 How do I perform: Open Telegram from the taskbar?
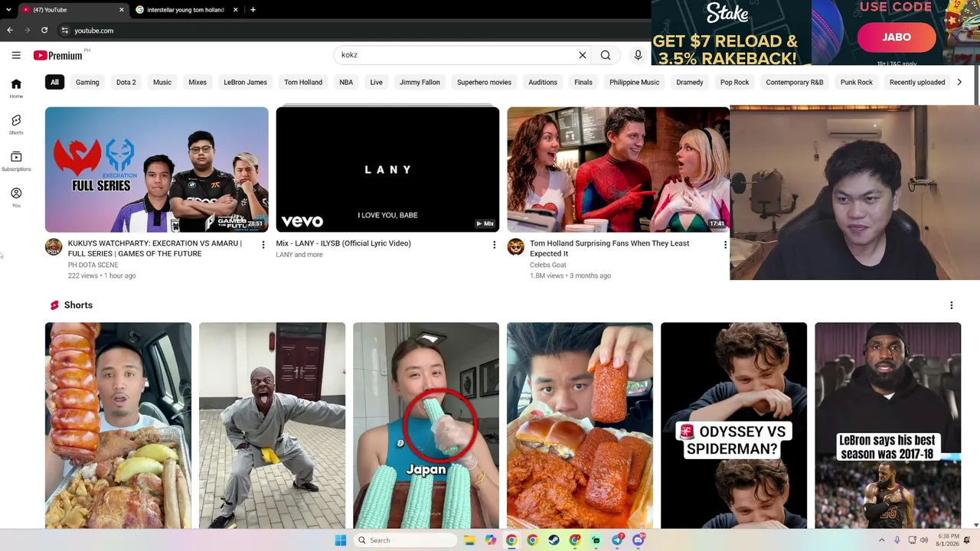[617, 540]
